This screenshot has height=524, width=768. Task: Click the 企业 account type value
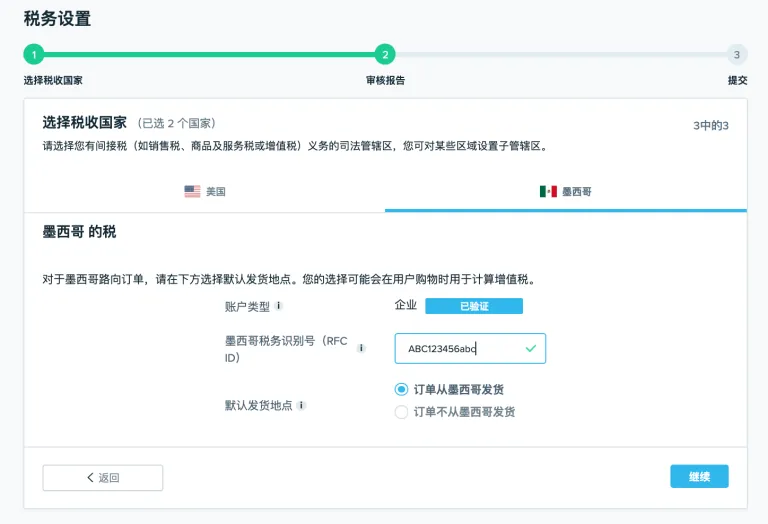(406, 306)
